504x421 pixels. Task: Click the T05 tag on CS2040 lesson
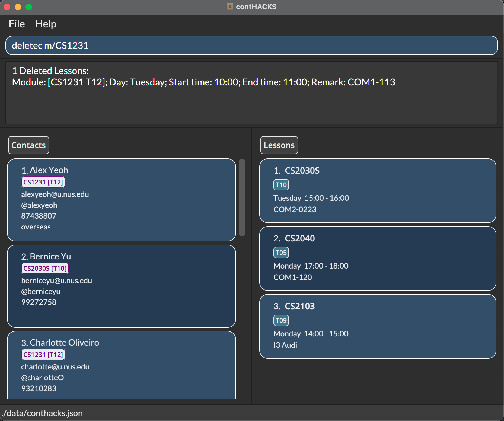(281, 253)
